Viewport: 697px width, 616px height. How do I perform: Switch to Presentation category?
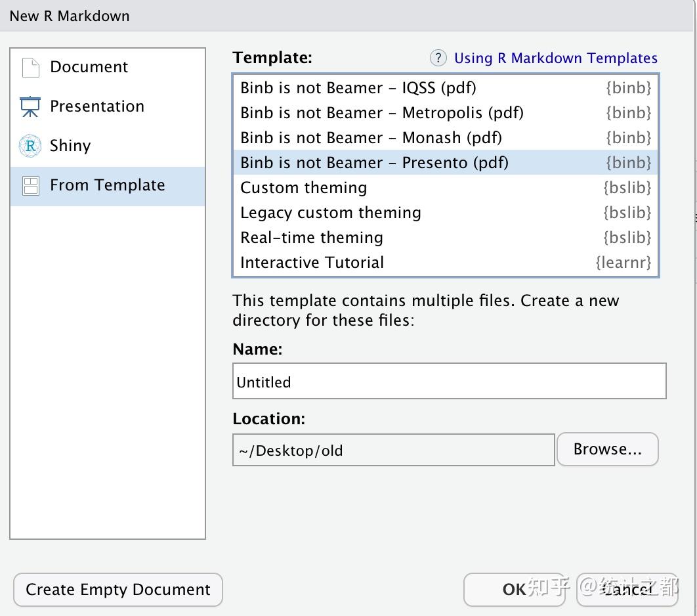pos(96,106)
